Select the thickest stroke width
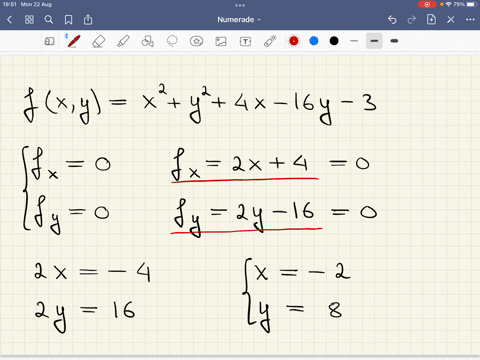 (394, 41)
